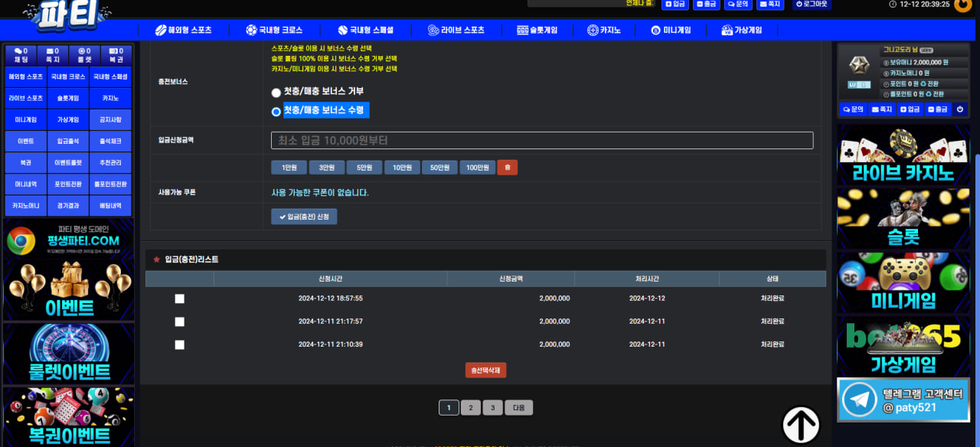The image size is (980, 447).
Task: Click the red trash reset amount button
Action: click(x=507, y=168)
